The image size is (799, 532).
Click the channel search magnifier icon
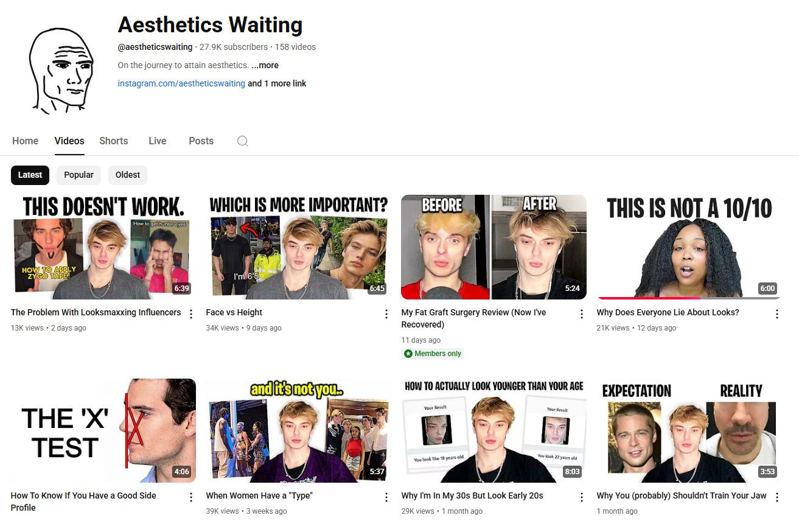tap(242, 141)
